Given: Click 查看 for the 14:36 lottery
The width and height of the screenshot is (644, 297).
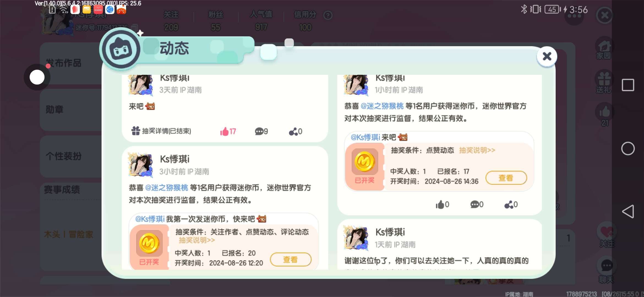Looking at the screenshot, I should coord(506,178).
